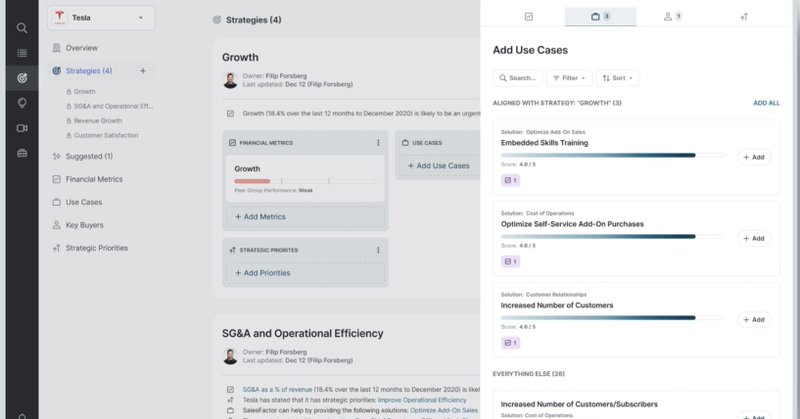Open the lightbulb insights icon in left rail

[x=21, y=103]
